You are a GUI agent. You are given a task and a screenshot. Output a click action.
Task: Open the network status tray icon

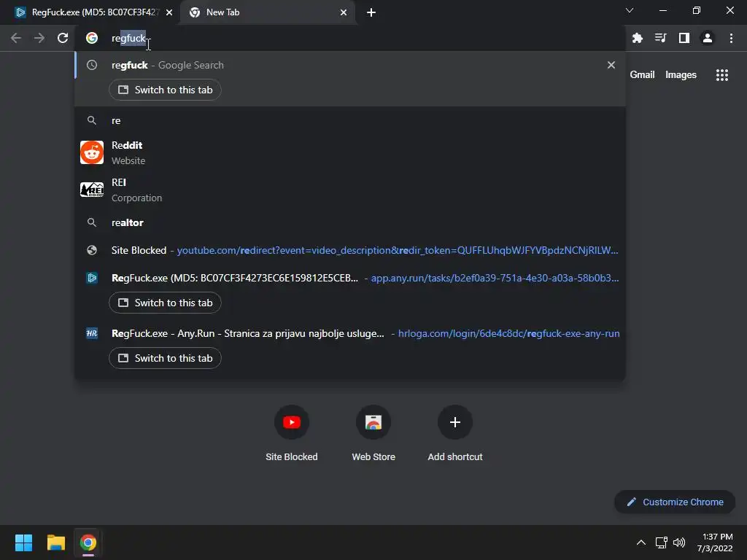point(661,542)
